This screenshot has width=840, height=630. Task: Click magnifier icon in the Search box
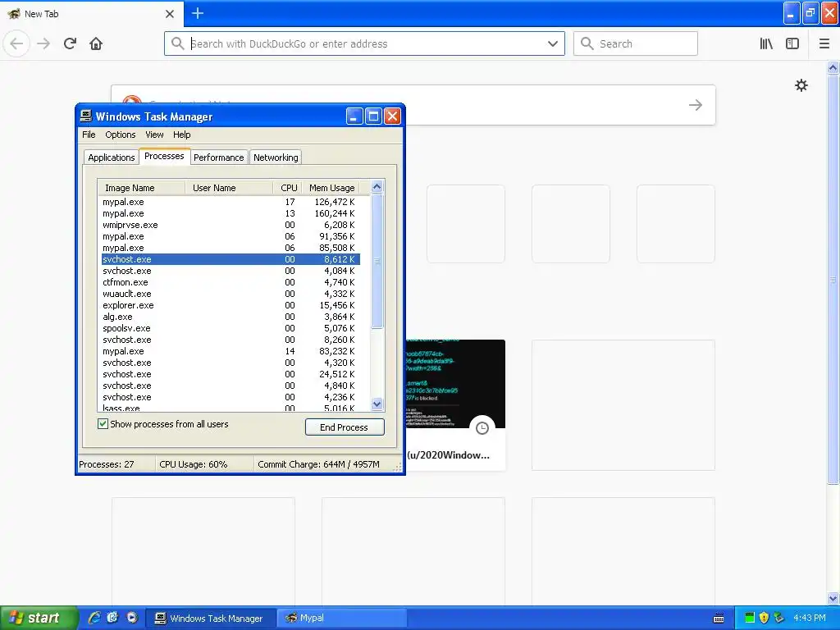[x=587, y=43]
